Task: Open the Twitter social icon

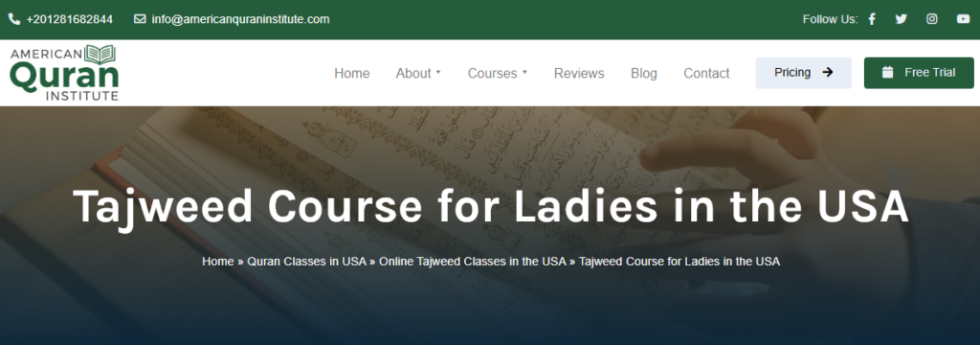Action: tap(902, 19)
